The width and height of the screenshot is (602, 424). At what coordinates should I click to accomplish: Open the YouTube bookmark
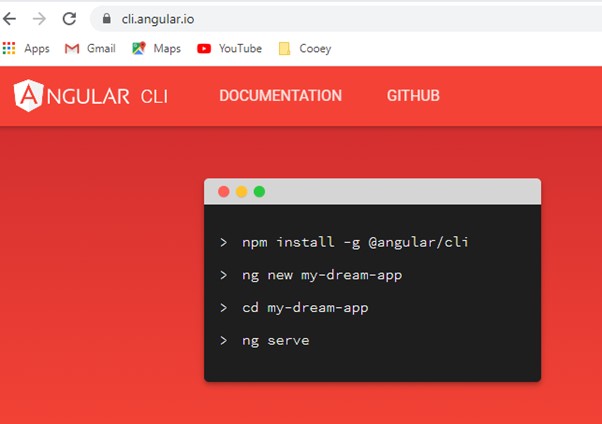[230, 48]
